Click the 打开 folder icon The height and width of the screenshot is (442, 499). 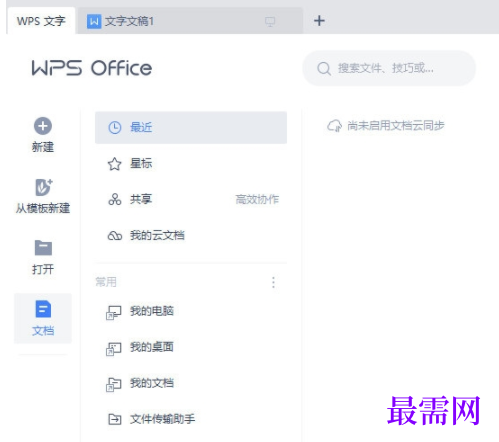pos(43,248)
